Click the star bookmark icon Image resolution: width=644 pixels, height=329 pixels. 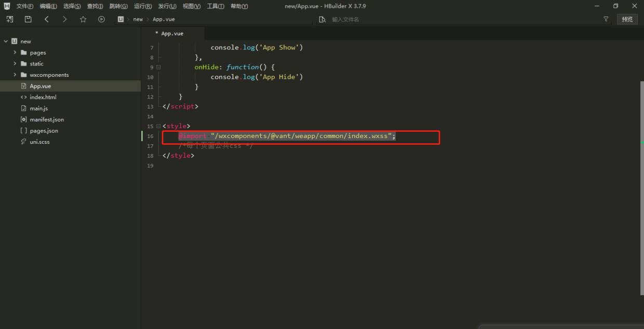(83, 19)
